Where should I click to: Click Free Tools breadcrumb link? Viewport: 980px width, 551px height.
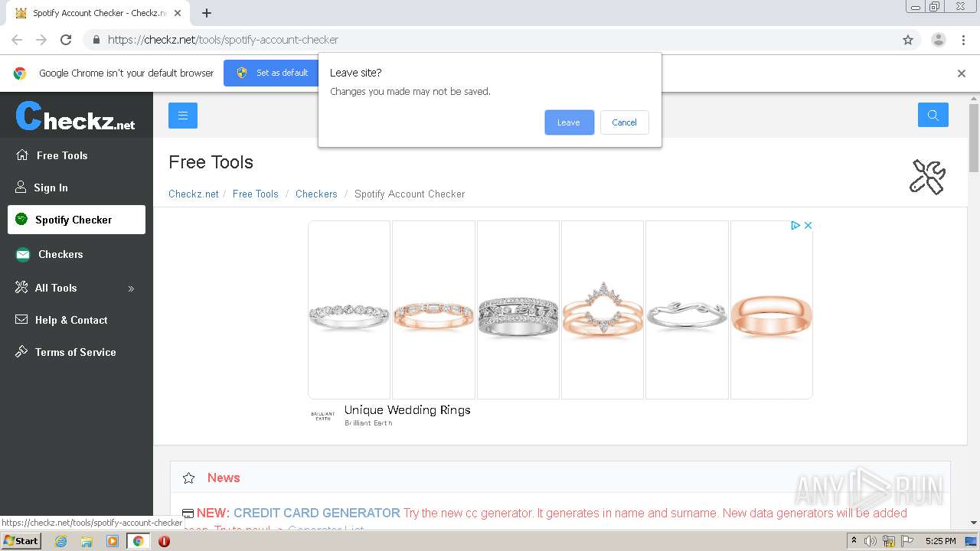[x=256, y=194]
